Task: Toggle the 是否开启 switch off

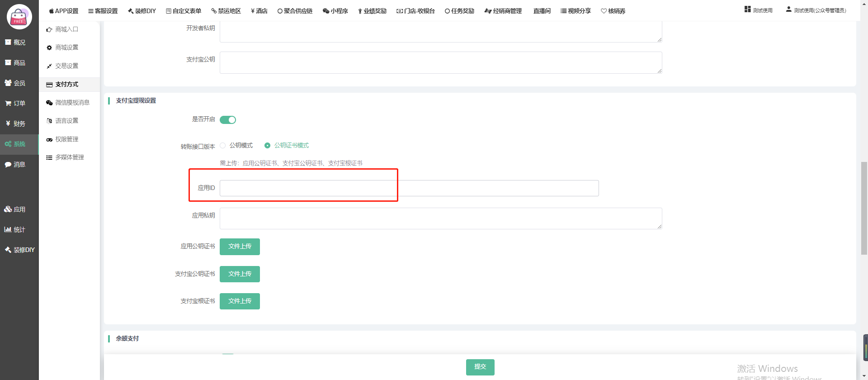Action: coord(228,120)
